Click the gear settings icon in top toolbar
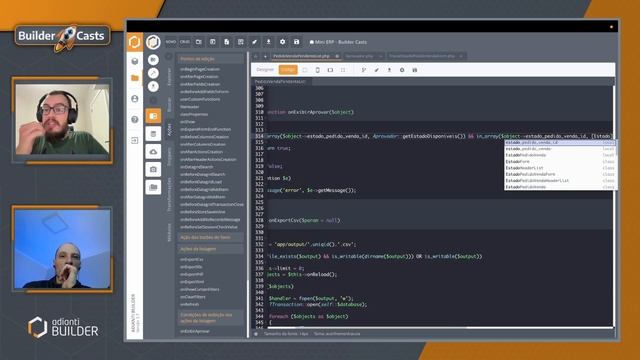 coord(282,42)
